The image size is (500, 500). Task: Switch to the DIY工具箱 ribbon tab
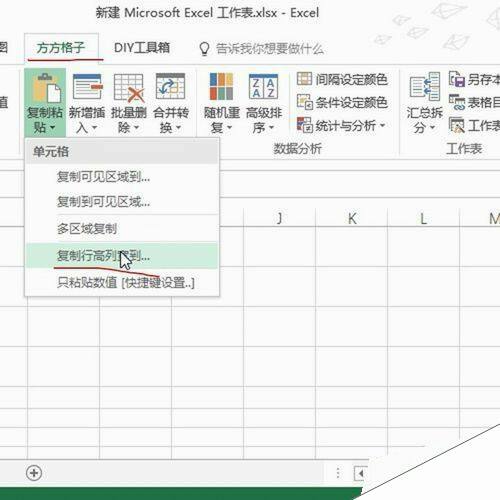coord(142,48)
